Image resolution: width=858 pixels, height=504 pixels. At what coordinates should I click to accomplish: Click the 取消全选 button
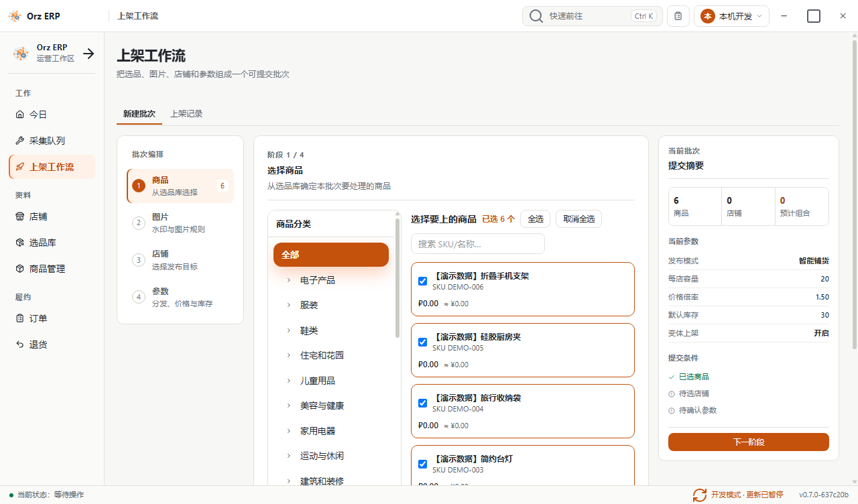(579, 219)
